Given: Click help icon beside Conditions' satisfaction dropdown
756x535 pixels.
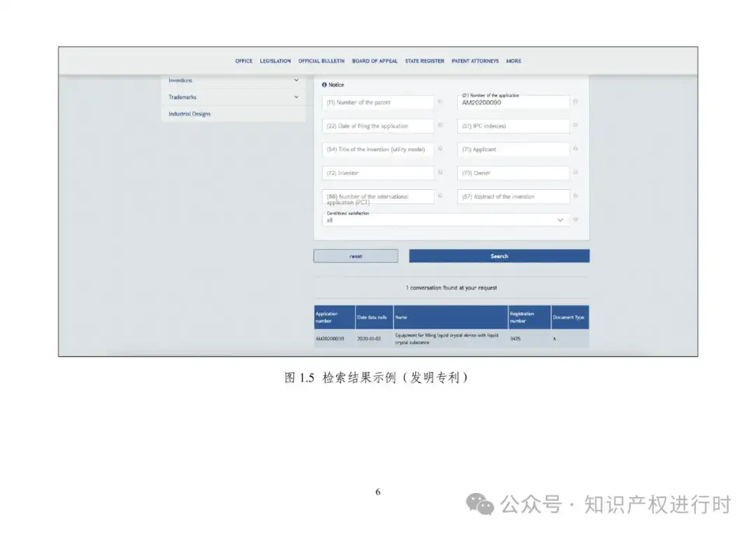Looking at the screenshot, I should [575, 219].
